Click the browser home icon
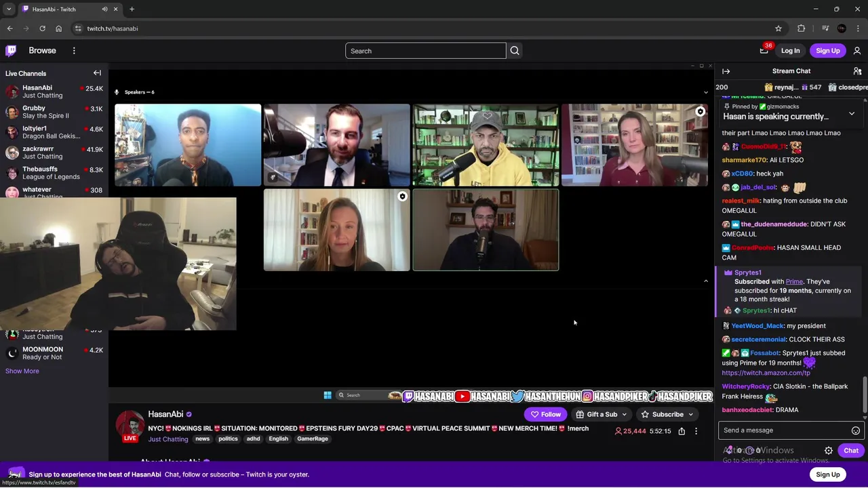 58,28
